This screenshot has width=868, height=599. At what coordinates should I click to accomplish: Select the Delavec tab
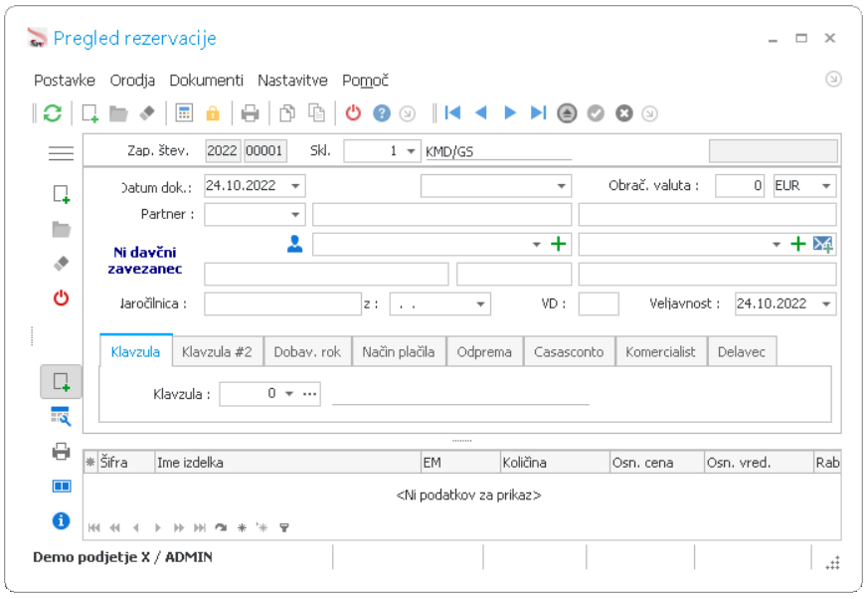742,352
